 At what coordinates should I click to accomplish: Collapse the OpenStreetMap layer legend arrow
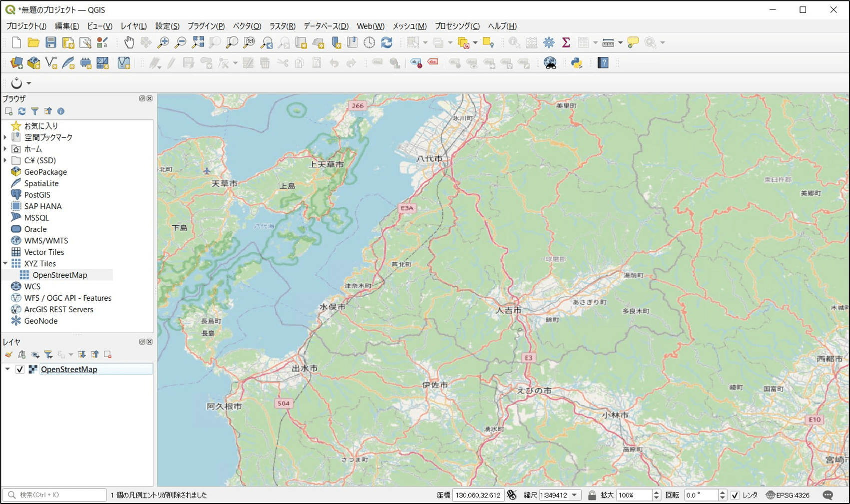point(7,370)
